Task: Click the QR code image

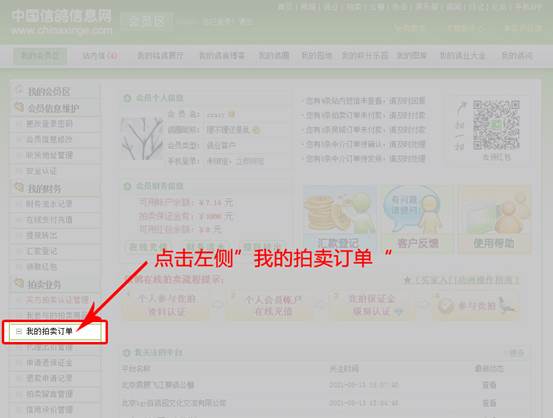Action: pyautogui.click(x=496, y=125)
